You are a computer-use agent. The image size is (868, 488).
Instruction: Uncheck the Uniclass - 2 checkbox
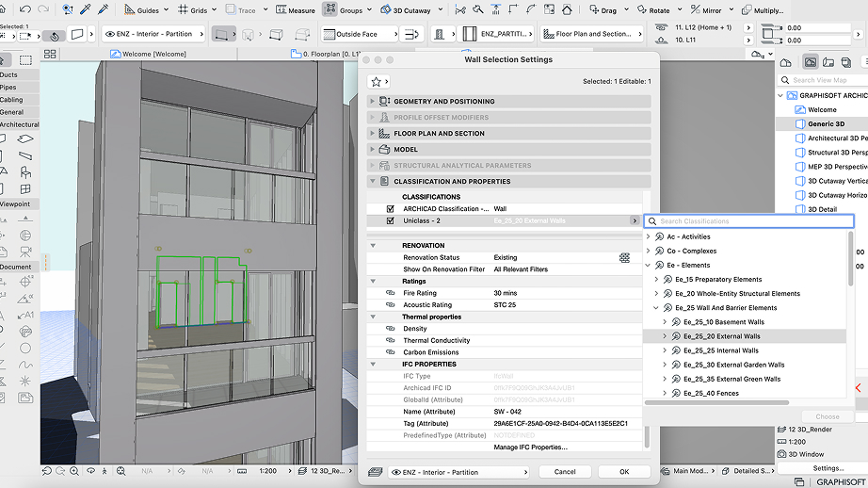click(391, 220)
